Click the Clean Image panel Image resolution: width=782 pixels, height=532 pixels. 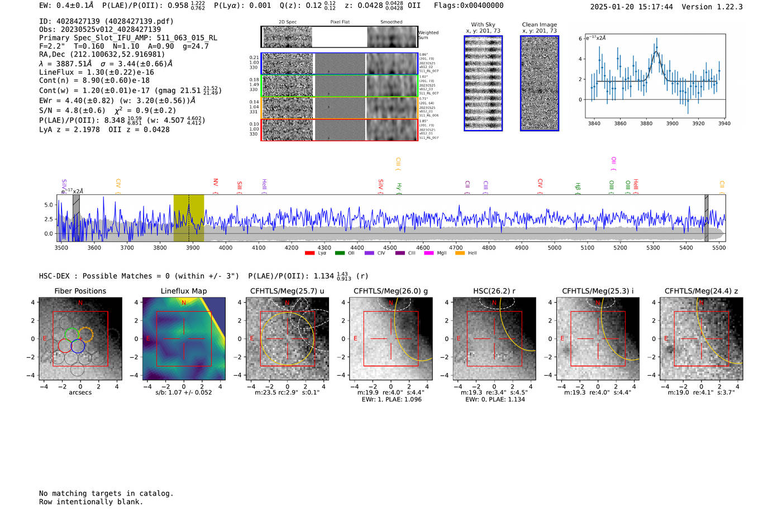click(540, 83)
